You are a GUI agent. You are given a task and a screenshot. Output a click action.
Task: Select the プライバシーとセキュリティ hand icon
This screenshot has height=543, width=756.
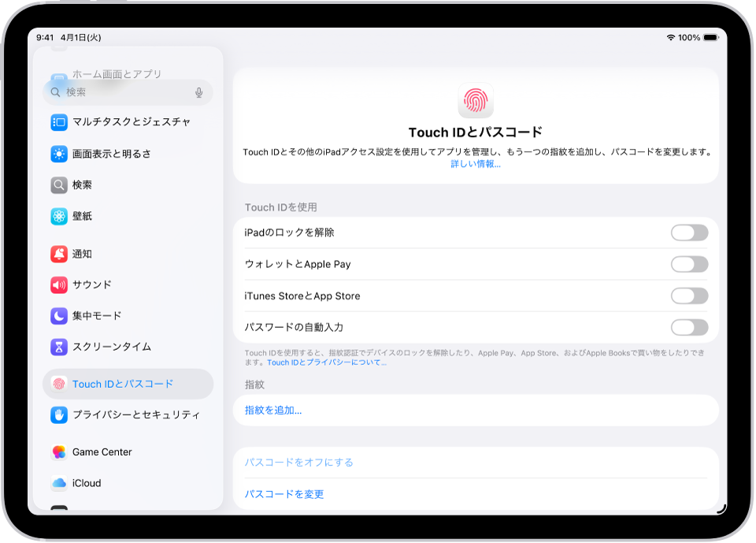click(58, 415)
